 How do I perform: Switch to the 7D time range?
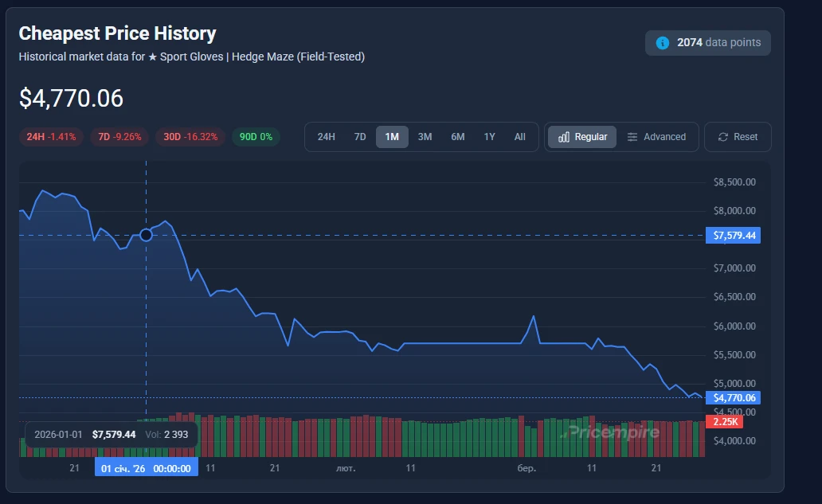[360, 137]
